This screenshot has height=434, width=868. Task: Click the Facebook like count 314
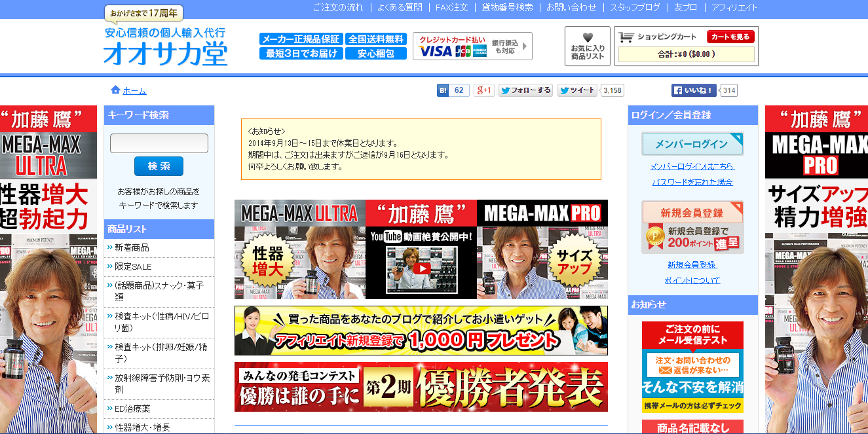coord(729,90)
